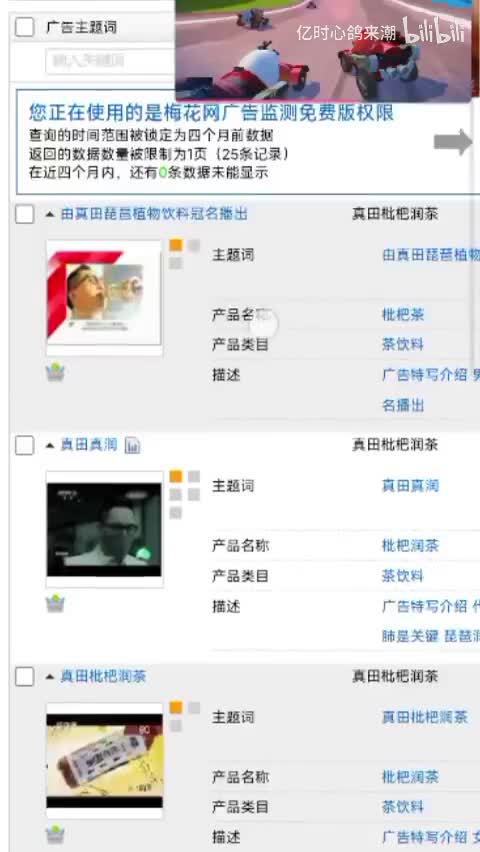Collapse the 真田枇杷润茶 record with its triangle
Image resolution: width=480 pixels, height=852 pixels.
[x=50, y=677]
